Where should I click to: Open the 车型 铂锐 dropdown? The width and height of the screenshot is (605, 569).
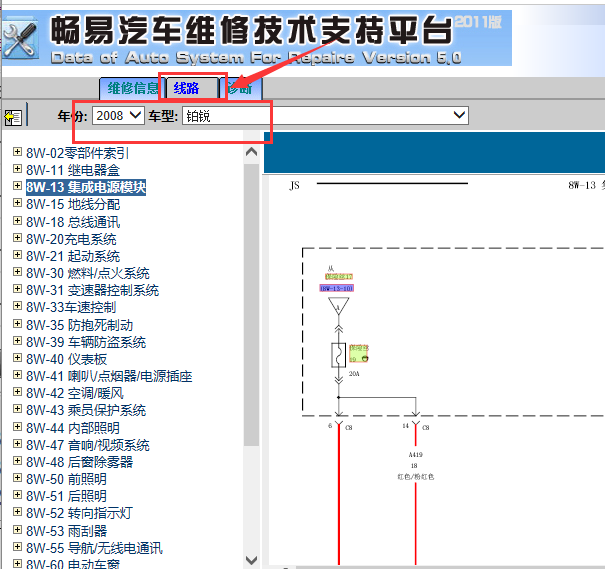coord(325,115)
